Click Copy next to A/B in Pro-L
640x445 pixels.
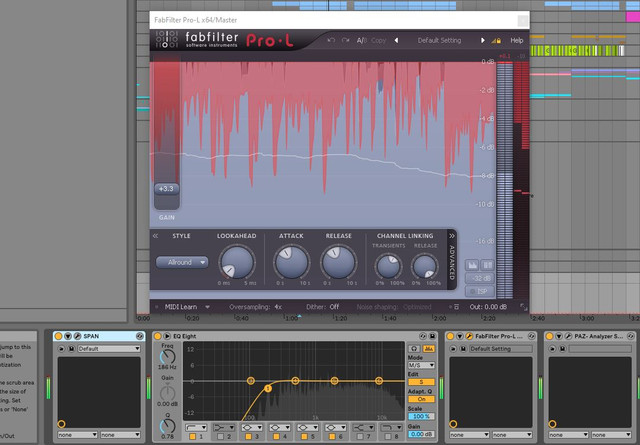378,40
